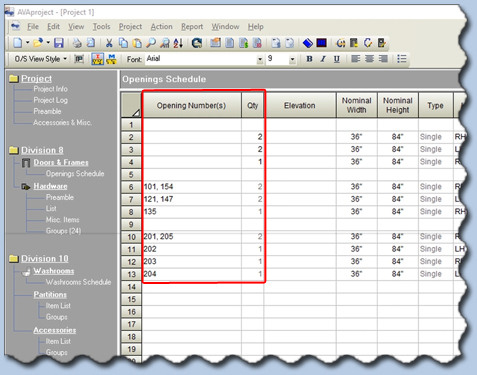Image resolution: width=477 pixels, height=375 pixels.
Task: Open Doors & Frames link
Action: (x=61, y=163)
